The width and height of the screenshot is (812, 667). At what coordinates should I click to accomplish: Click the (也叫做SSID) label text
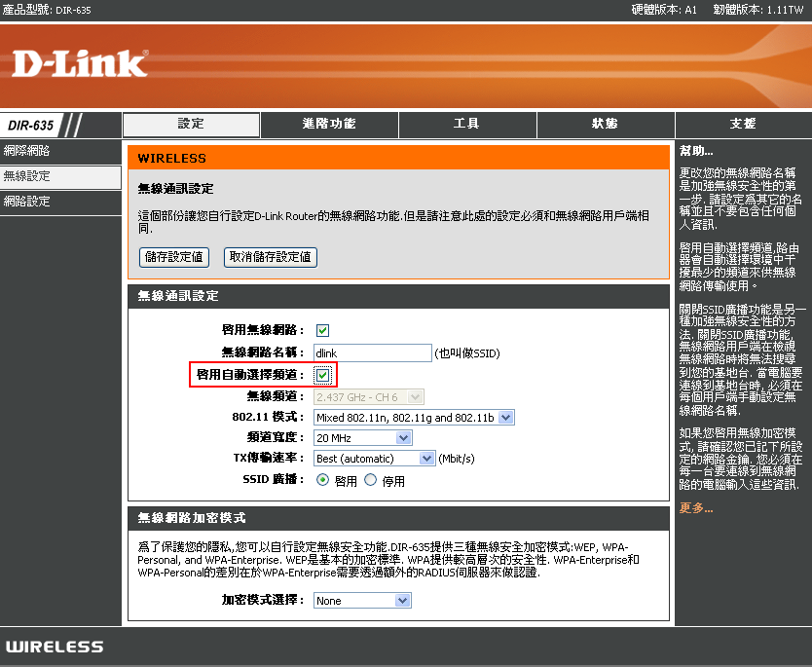(467, 353)
